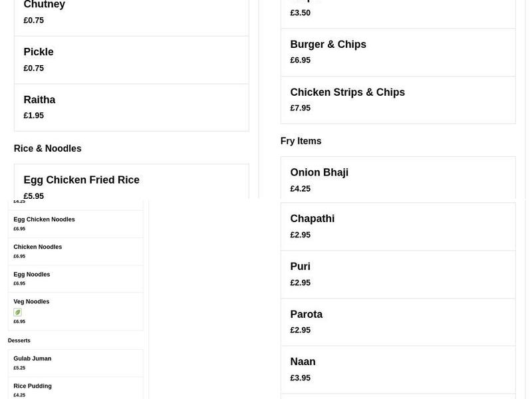532x399 pixels.
Task: Click the green vegetarian leaf icon on Veg Noodles
Action: pyautogui.click(x=17, y=312)
